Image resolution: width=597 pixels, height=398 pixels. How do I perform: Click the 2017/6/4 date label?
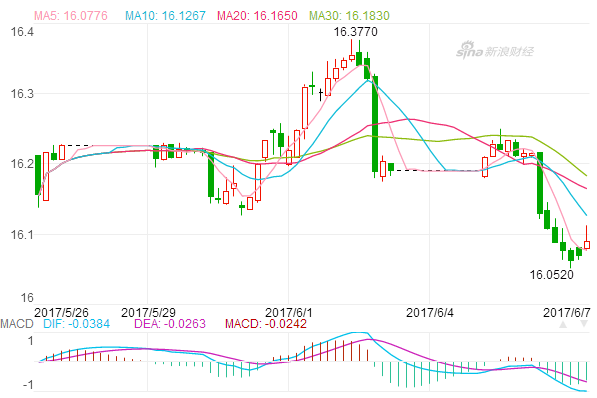430,313
